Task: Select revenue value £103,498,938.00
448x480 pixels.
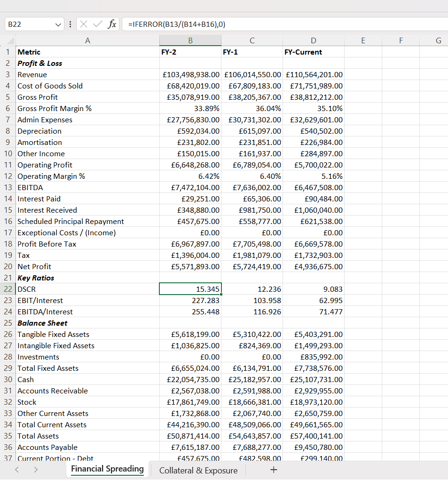Action: (x=190, y=75)
